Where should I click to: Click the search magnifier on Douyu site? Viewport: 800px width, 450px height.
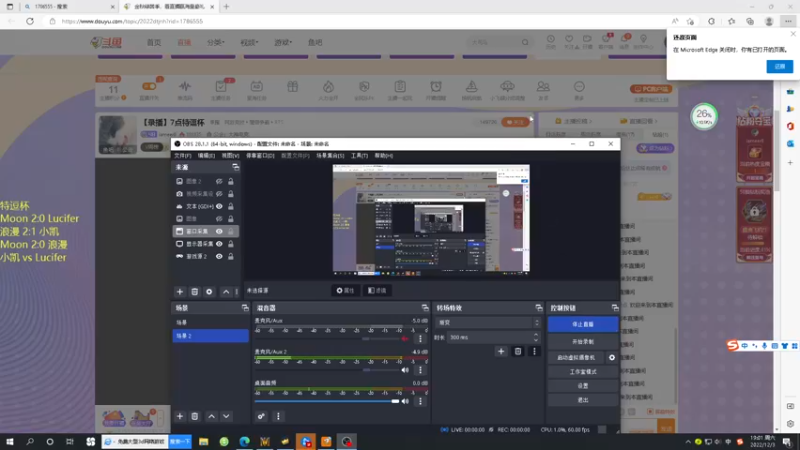coord(525,42)
